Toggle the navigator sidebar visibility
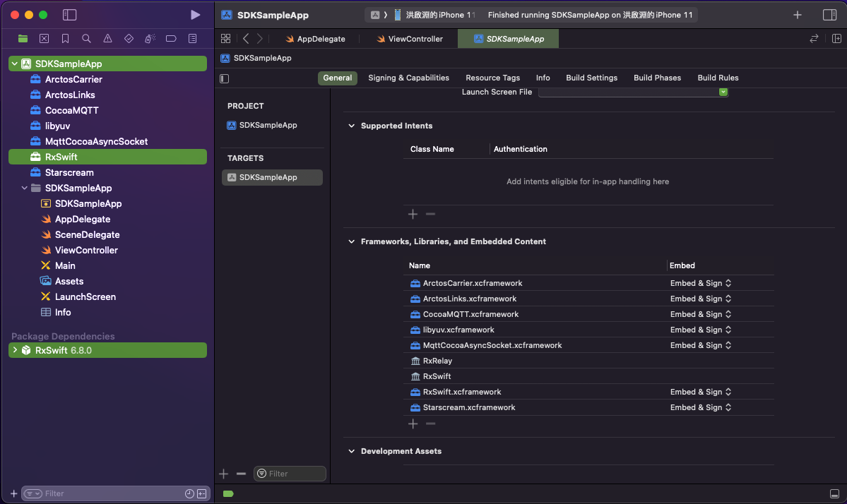This screenshot has width=847, height=504. [69, 15]
